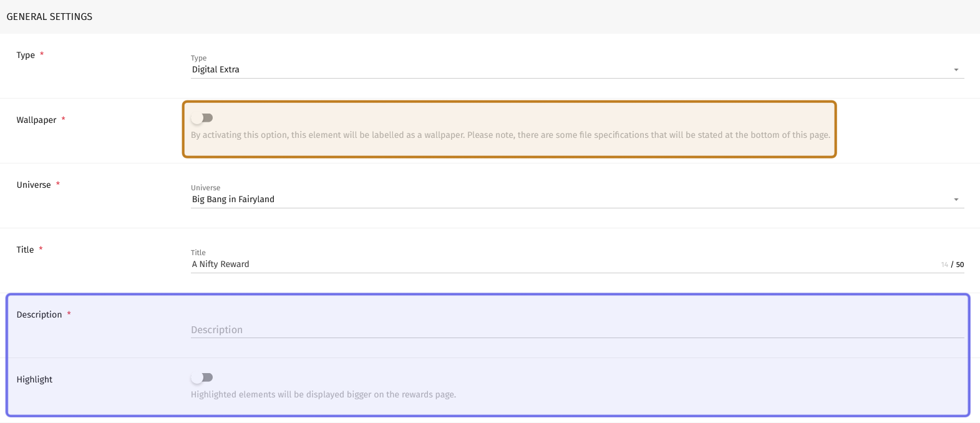Viewport: 980px width, 423px height.
Task: Click into the Description input field
Action: pos(577,329)
